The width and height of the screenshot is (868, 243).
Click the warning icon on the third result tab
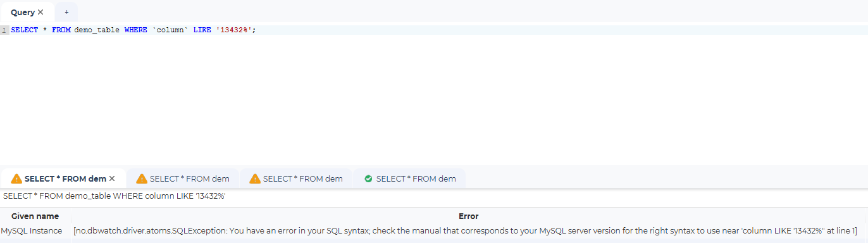255,178
